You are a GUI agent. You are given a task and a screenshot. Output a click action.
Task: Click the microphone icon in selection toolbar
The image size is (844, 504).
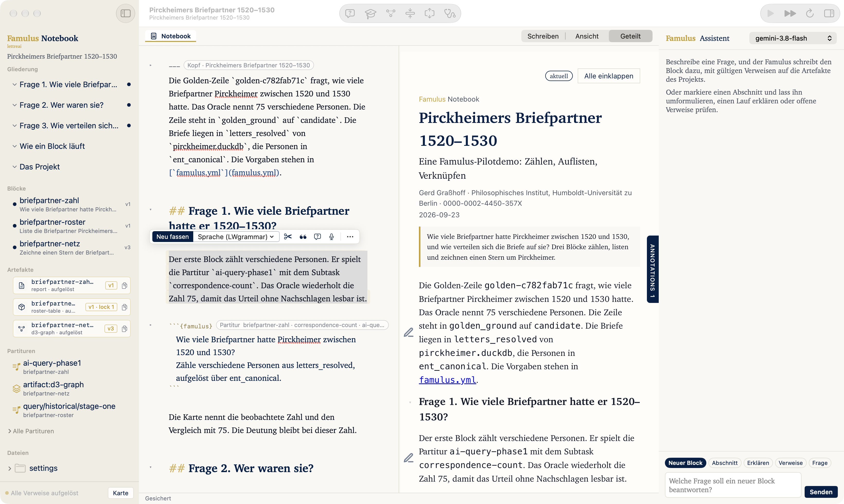(332, 237)
